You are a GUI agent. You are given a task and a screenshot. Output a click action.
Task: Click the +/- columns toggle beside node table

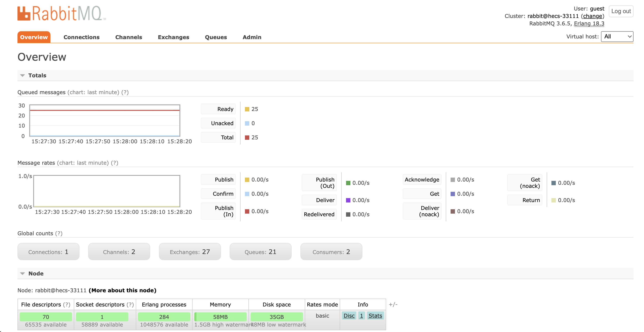[x=393, y=304]
